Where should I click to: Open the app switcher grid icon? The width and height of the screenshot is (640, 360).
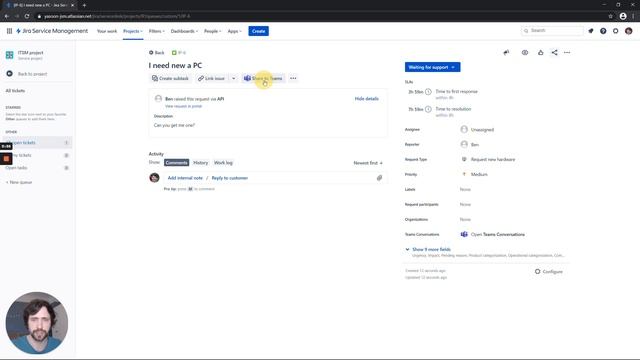[x=9, y=31]
